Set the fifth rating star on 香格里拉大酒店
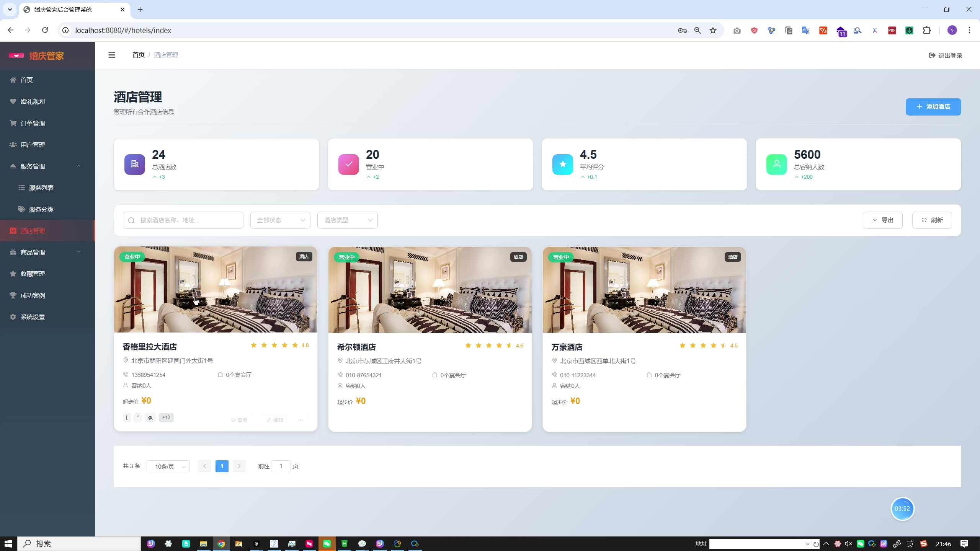Screen dimensions: 980x551 pos(295,345)
